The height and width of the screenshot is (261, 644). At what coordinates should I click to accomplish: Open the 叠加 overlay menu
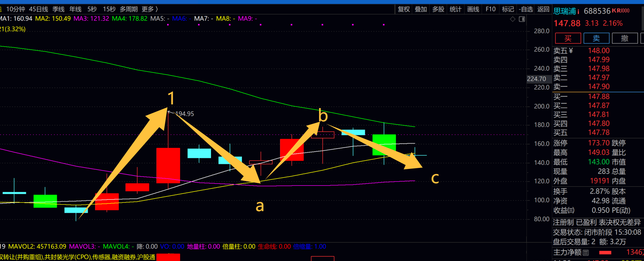click(421, 9)
